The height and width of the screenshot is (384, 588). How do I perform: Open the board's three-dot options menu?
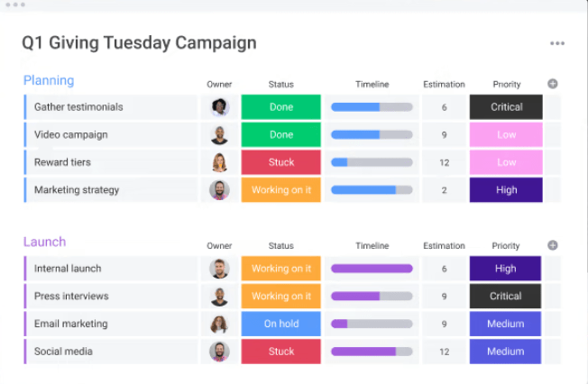tap(557, 43)
